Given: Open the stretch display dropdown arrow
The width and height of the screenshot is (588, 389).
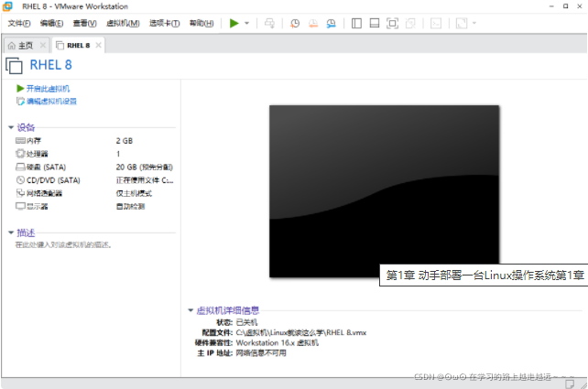Looking at the screenshot, I should click(474, 23).
